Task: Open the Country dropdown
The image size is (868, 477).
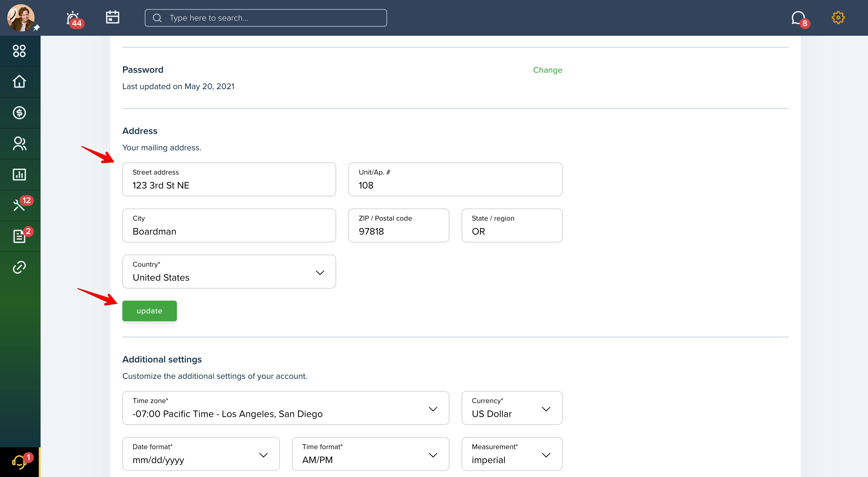Action: coord(229,272)
